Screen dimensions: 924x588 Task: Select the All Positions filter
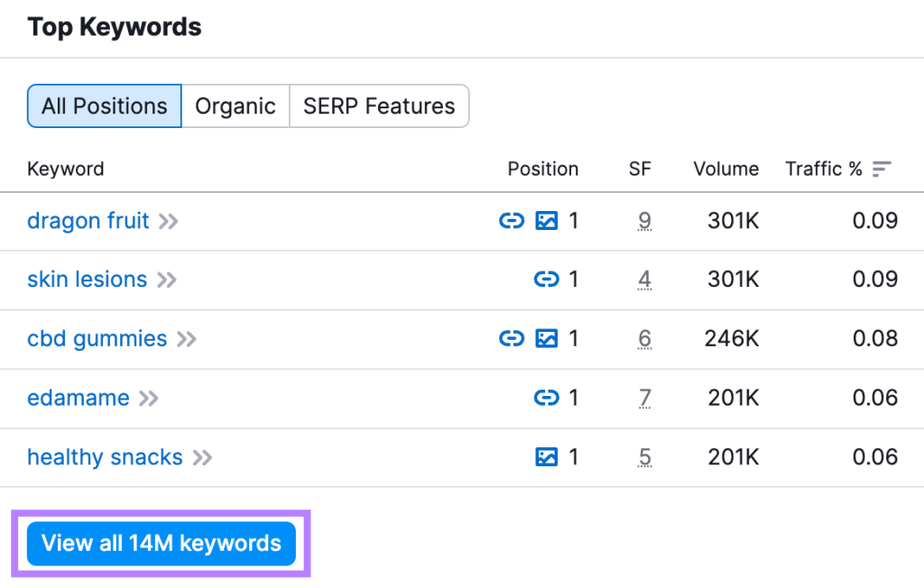(x=105, y=106)
